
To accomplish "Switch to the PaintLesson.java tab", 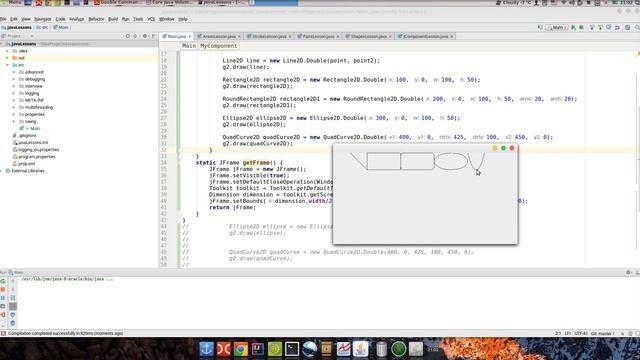I will pyautogui.click(x=318, y=36).
